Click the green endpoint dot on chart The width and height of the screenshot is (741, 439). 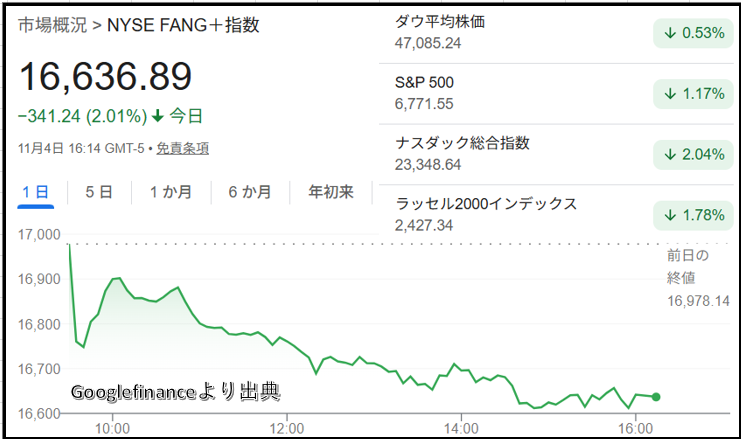656,397
